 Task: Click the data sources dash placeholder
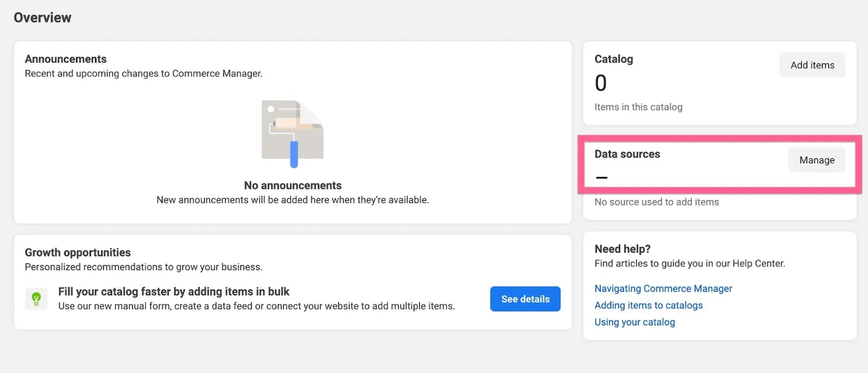click(x=602, y=177)
